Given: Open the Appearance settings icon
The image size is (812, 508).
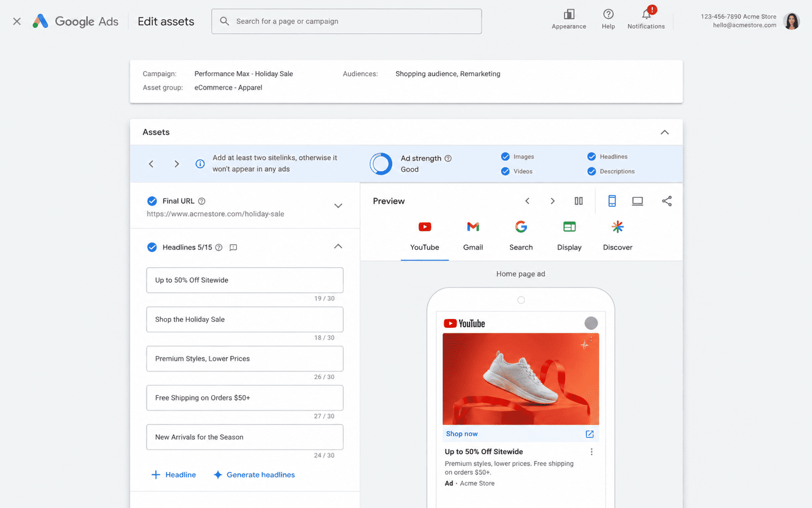Looking at the screenshot, I should (x=569, y=14).
